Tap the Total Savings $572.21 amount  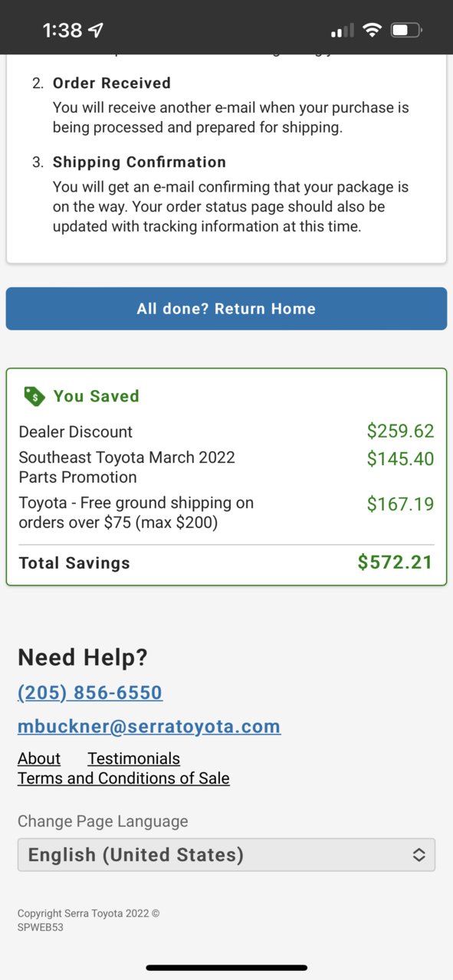(396, 562)
